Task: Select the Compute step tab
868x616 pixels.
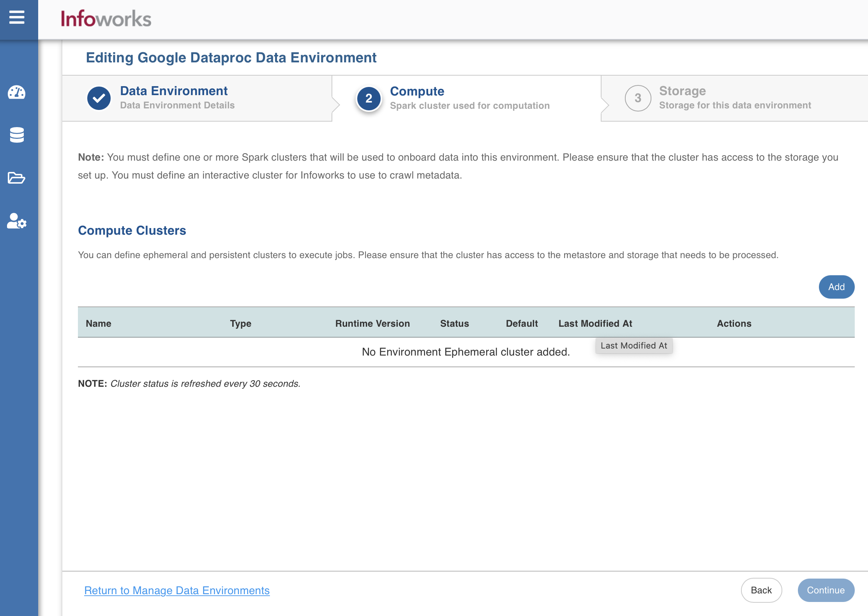Action: click(466, 98)
